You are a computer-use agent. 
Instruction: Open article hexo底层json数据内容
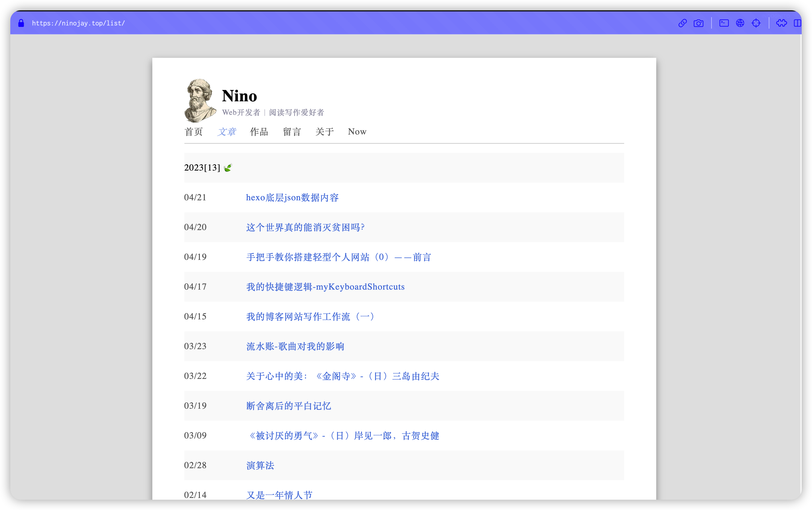pyautogui.click(x=292, y=197)
